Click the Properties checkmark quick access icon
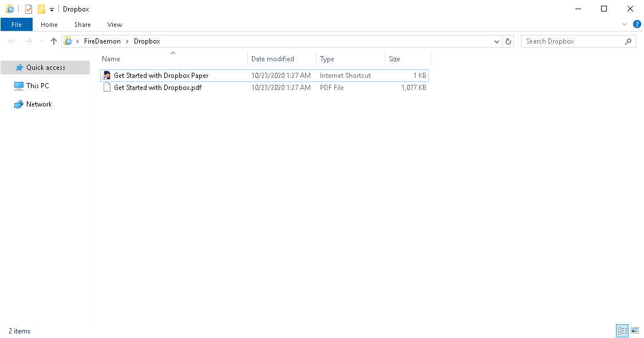This screenshot has height=338, width=644. [x=29, y=9]
